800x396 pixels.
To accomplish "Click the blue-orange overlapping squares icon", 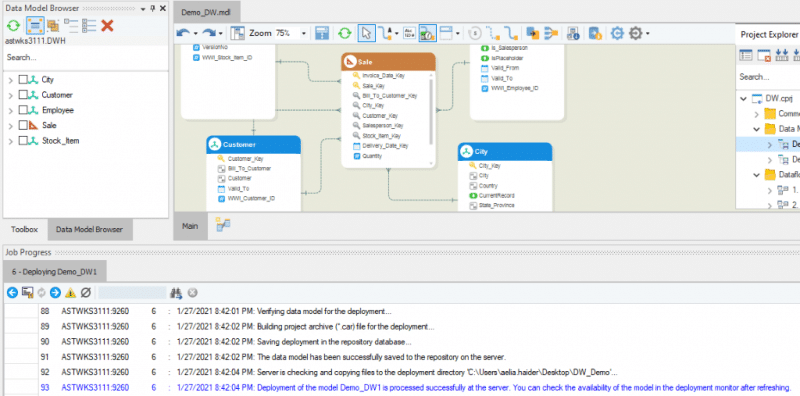I will click(533, 33).
